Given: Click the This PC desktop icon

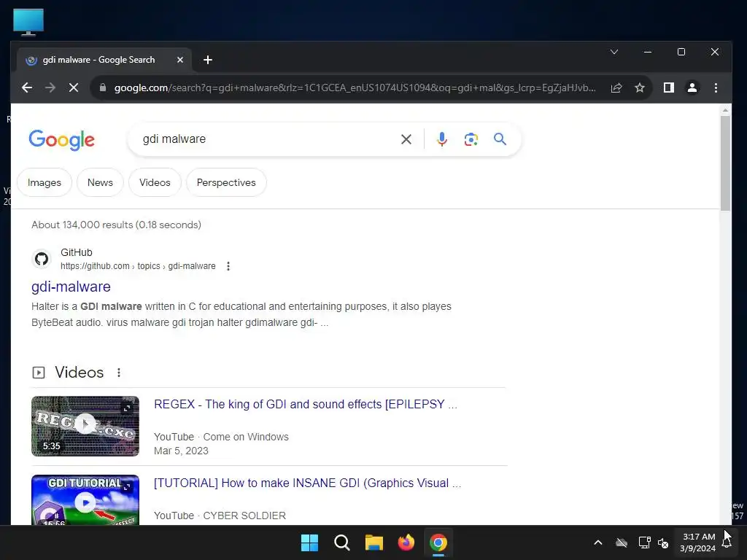Looking at the screenshot, I should (x=28, y=22).
